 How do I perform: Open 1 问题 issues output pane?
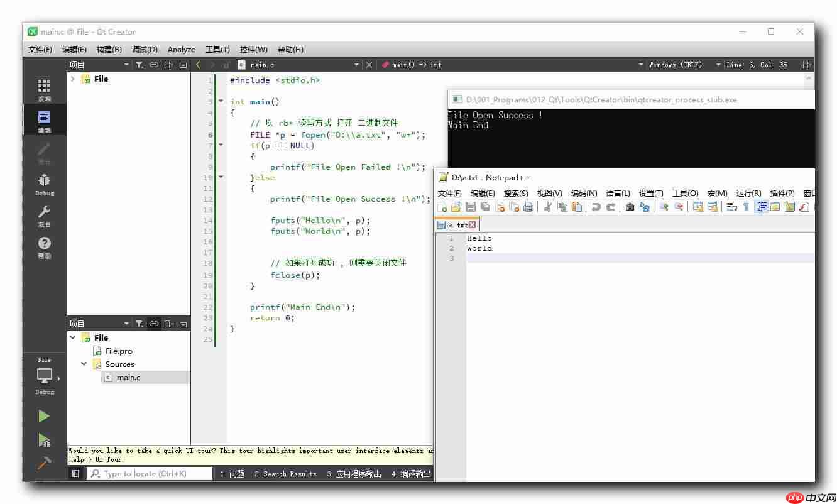click(x=232, y=474)
